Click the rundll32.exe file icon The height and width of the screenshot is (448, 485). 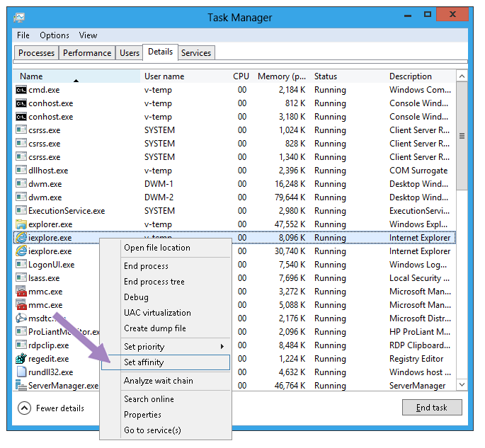coord(21,372)
